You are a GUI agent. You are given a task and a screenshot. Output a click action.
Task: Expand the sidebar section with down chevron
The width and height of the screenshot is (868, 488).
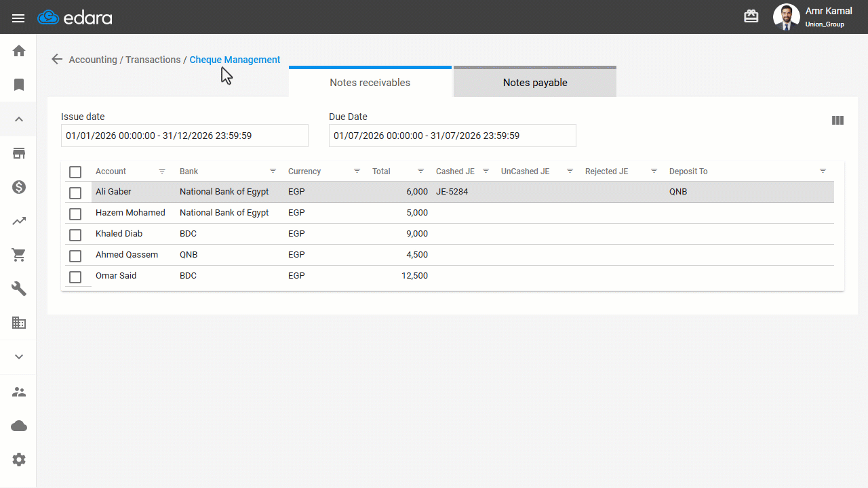point(19,357)
